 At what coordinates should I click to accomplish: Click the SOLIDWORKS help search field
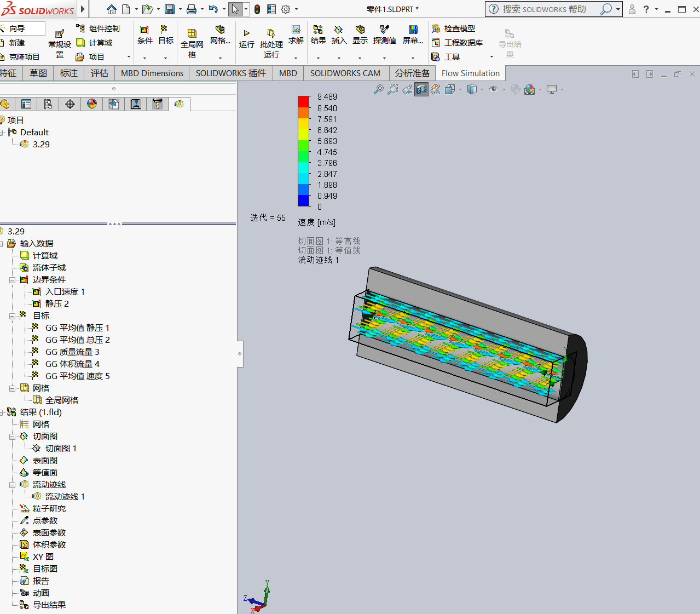click(547, 9)
